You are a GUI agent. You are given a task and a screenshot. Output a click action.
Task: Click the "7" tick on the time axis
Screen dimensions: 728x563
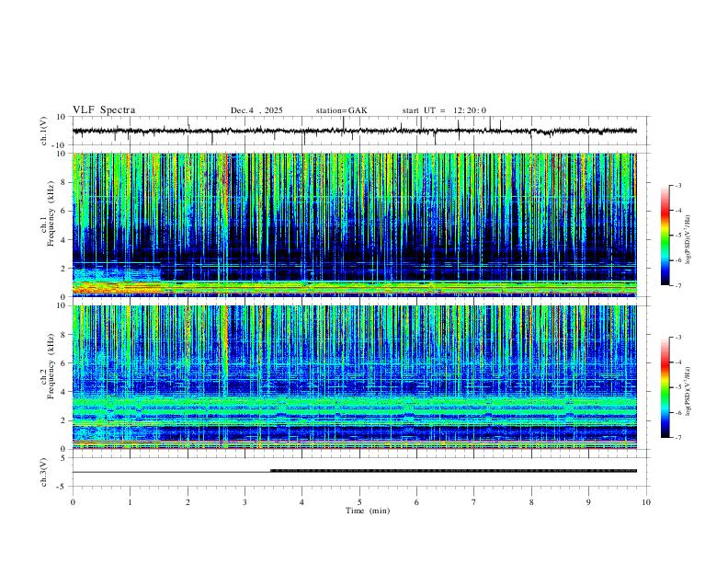[474, 502]
